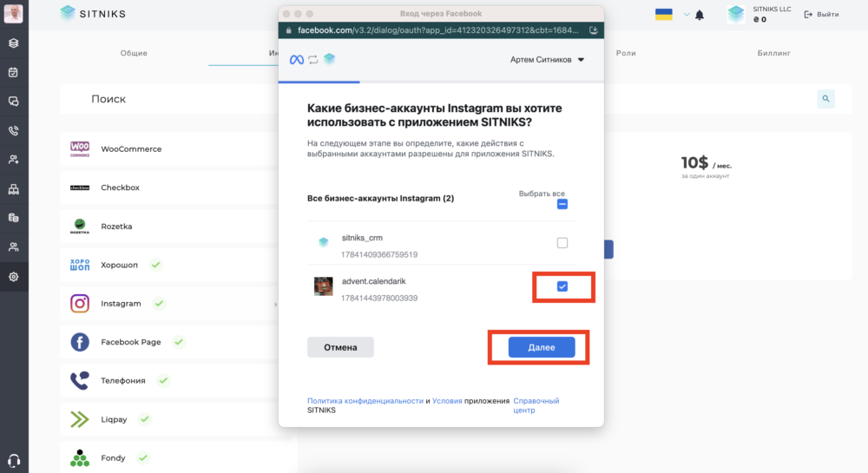Click the advent.calendarik account name
The width and height of the screenshot is (868, 473).
(373, 281)
